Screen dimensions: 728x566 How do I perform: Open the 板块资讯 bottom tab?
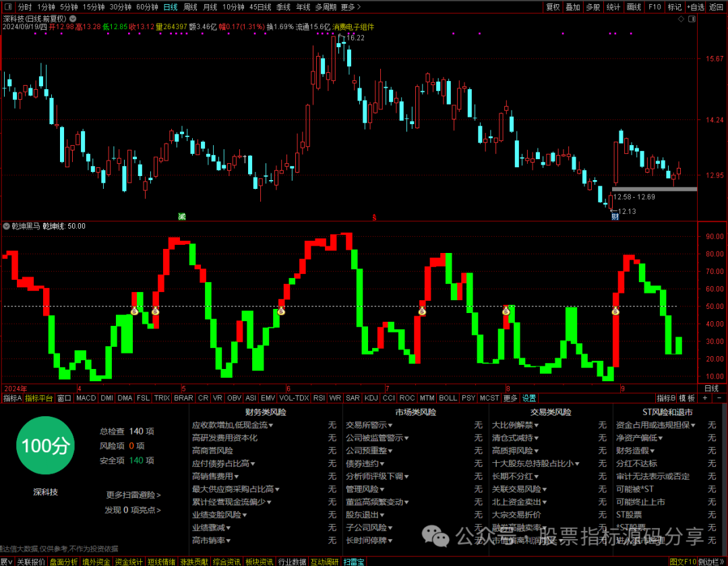pyautogui.click(x=259, y=562)
